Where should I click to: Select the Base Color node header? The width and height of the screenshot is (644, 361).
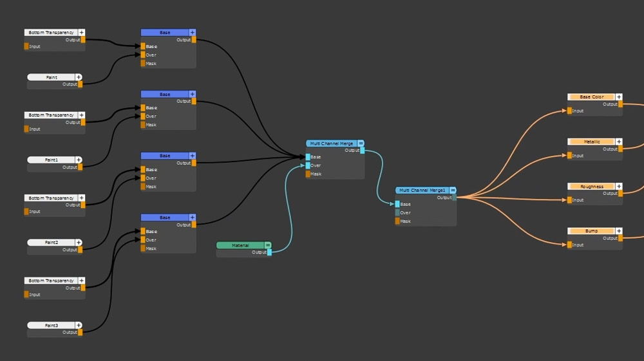tap(591, 97)
